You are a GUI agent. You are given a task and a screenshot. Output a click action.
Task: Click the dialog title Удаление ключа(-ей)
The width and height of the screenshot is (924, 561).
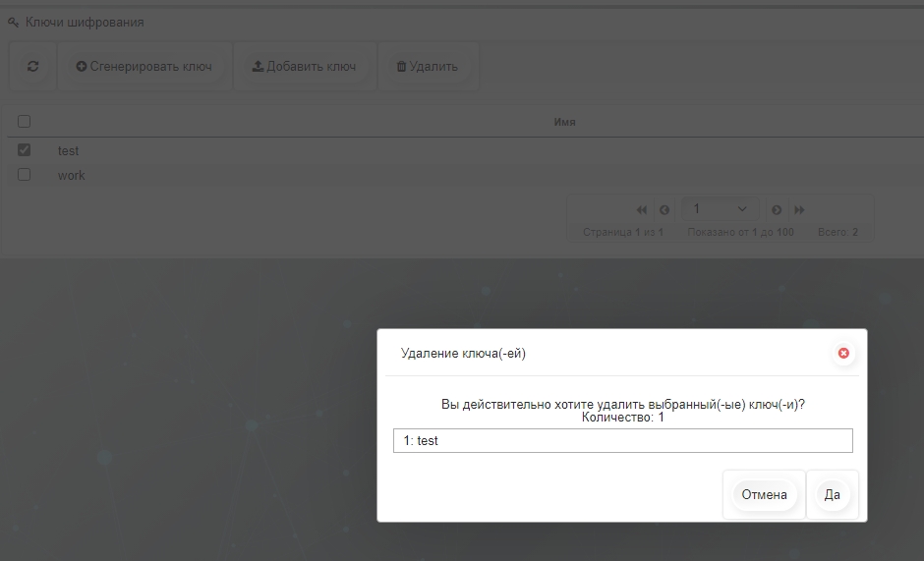463,353
